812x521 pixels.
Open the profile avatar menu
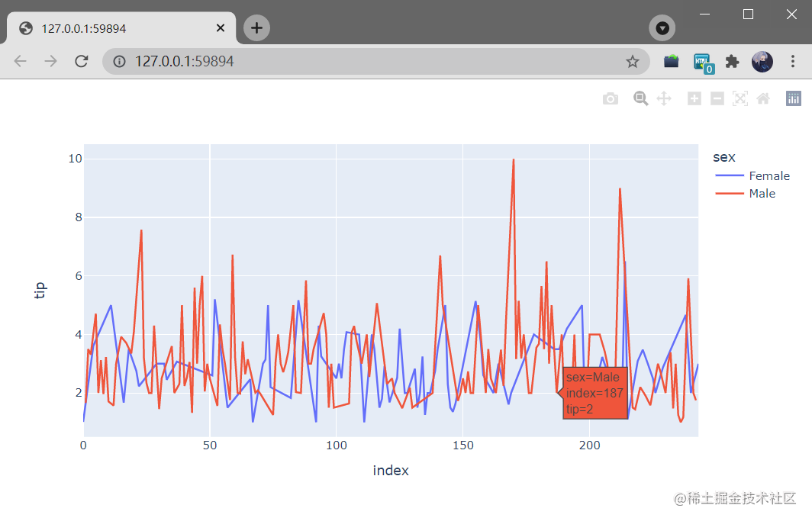pos(762,62)
